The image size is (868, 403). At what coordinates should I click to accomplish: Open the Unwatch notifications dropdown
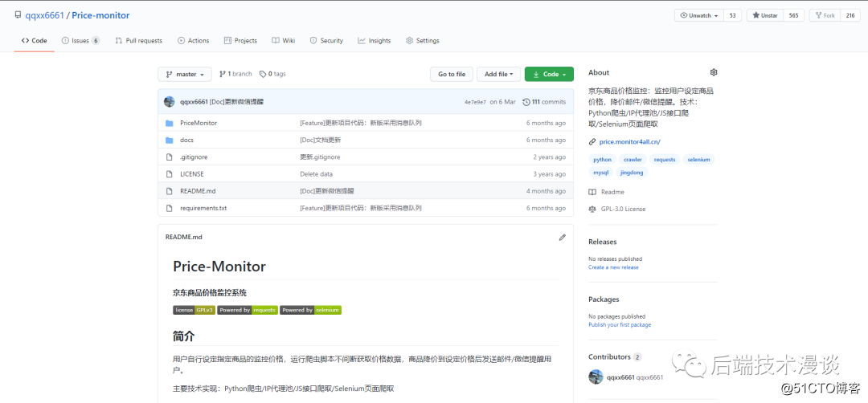coord(698,15)
